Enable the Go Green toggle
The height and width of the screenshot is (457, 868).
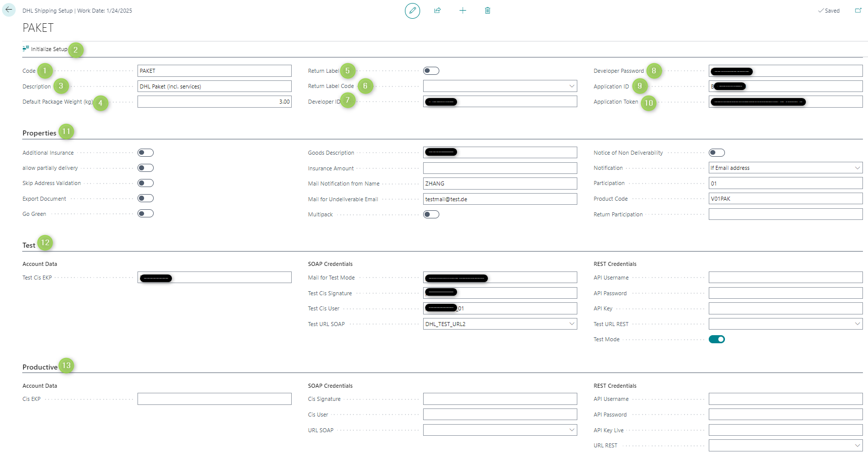[x=146, y=213]
